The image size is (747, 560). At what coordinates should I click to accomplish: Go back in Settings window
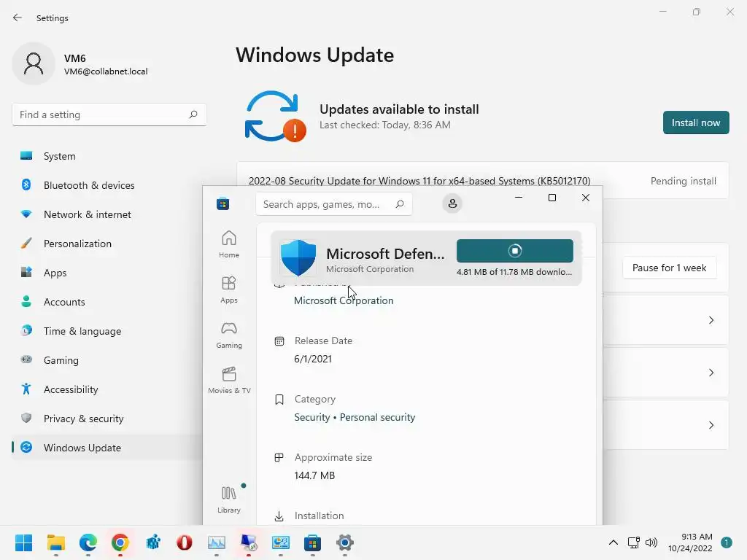(18, 17)
